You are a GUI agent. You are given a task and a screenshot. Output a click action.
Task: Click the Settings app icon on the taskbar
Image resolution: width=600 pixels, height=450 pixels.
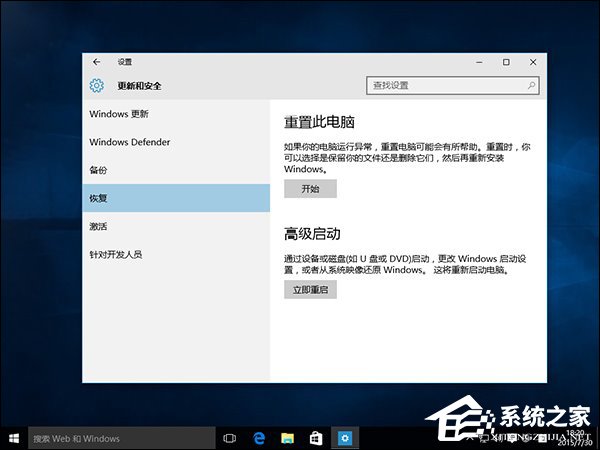coord(344,438)
